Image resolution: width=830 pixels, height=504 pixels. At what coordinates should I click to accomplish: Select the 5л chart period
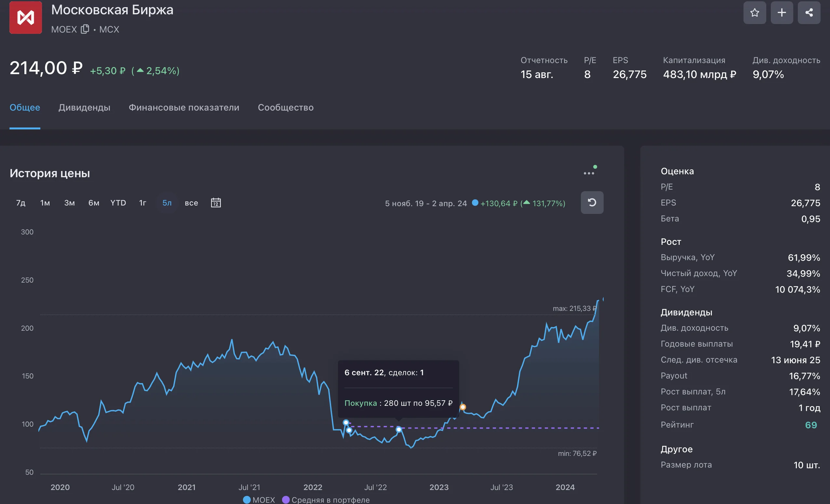[167, 203]
